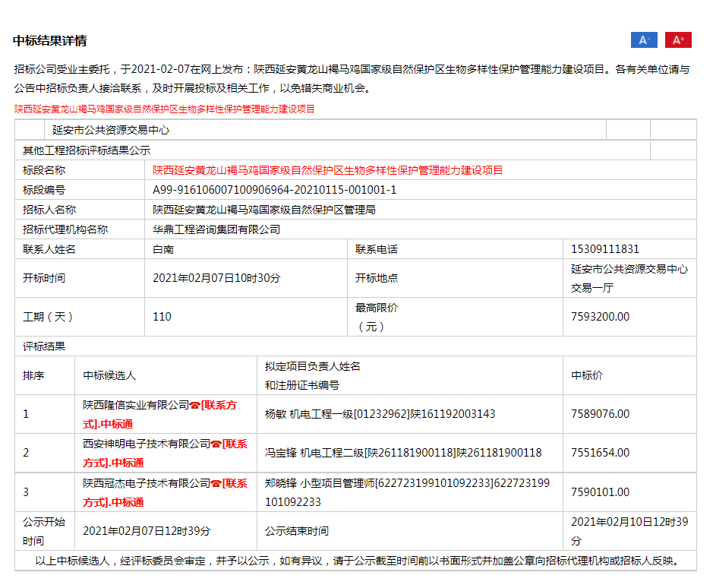Open red project link in 标段名称 row
713x588 pixels.
pyautogui.click(x=327, y=170)
